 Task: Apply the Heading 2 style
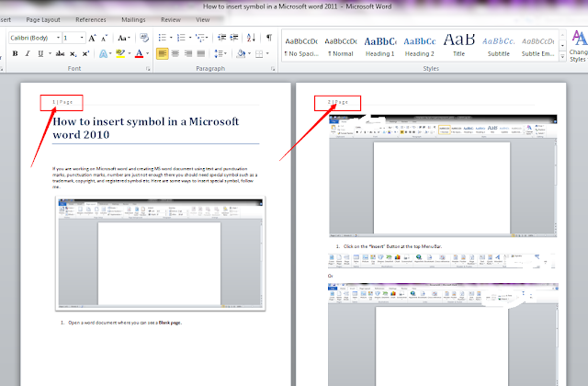(420, 46)
